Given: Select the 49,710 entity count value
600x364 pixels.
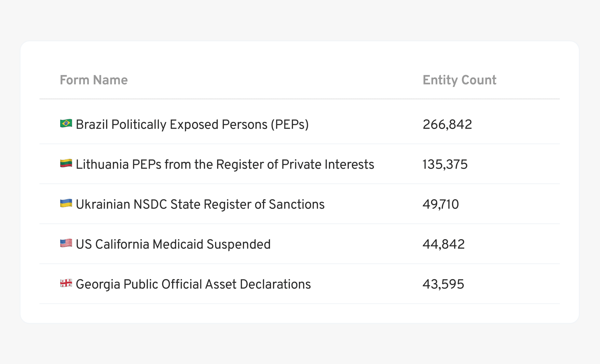Looking at the screenshot, I should click(441, 204).
